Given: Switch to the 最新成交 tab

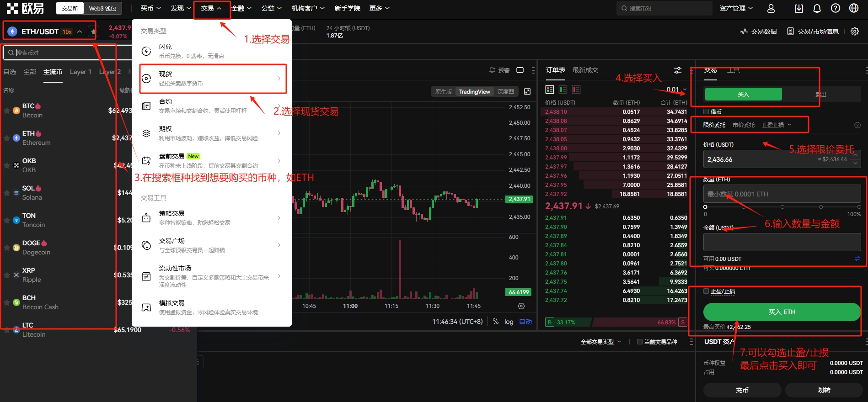Looking at the screenshot, I should point(585,70).
